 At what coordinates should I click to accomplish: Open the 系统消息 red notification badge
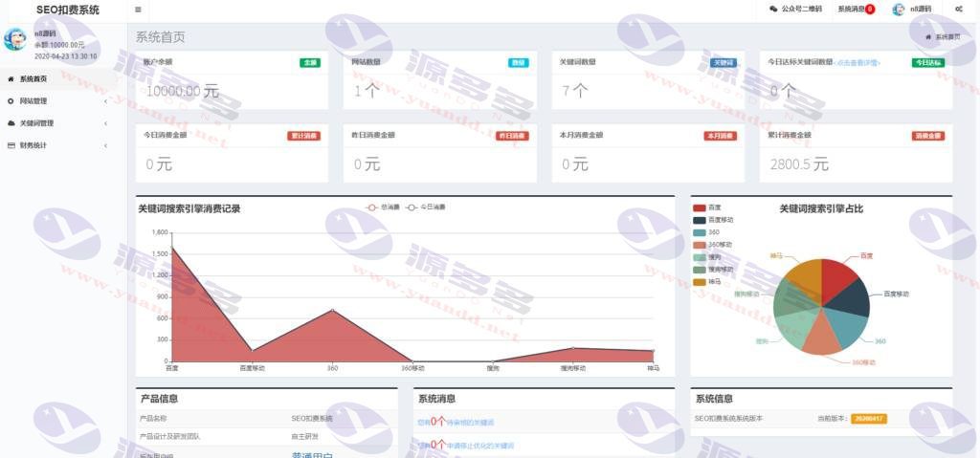[870, 10]
